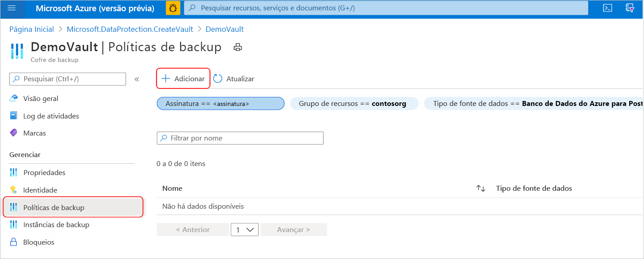
Task: Click the global search box
Action: coord(386,8)
